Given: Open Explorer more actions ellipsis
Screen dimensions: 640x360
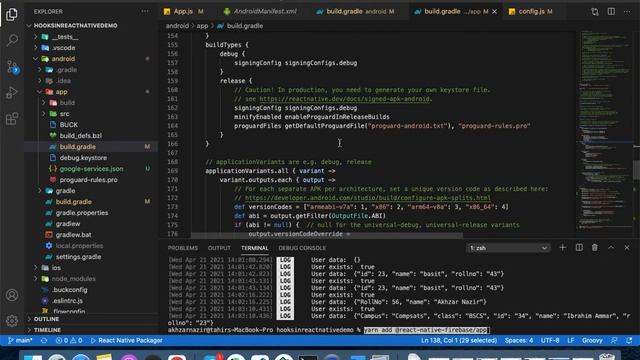Looking at the screenshot, I should coord(145,11).
